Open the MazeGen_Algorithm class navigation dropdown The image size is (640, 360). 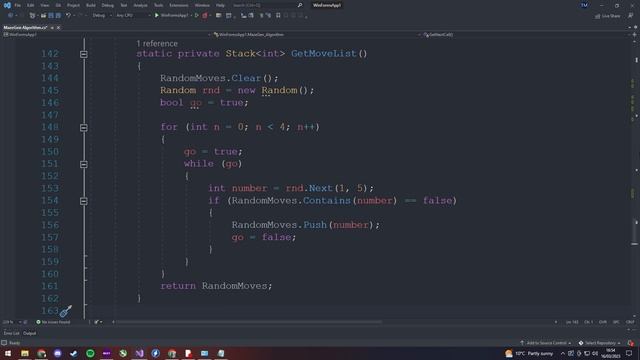(317, 35)
